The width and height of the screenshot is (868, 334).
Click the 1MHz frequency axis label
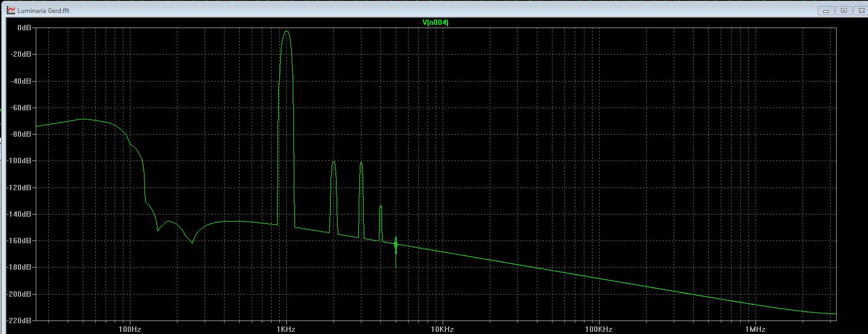point(755,329)
